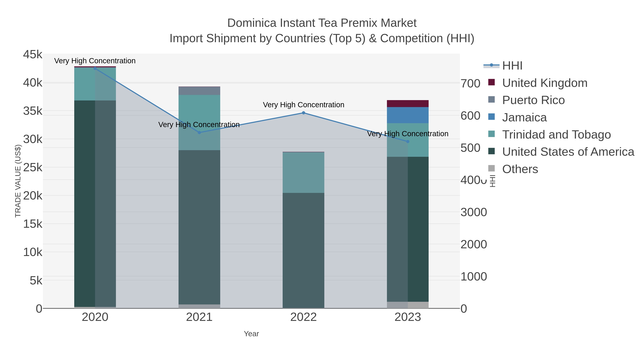
Task: Click the 2022 United States bar segment
Action: (304, 251)
